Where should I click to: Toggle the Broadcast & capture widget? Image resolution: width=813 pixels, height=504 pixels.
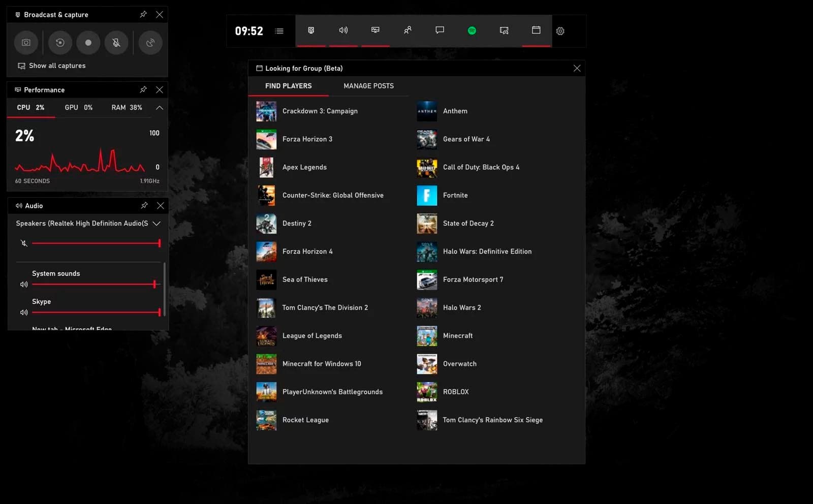tap(311, 30)
